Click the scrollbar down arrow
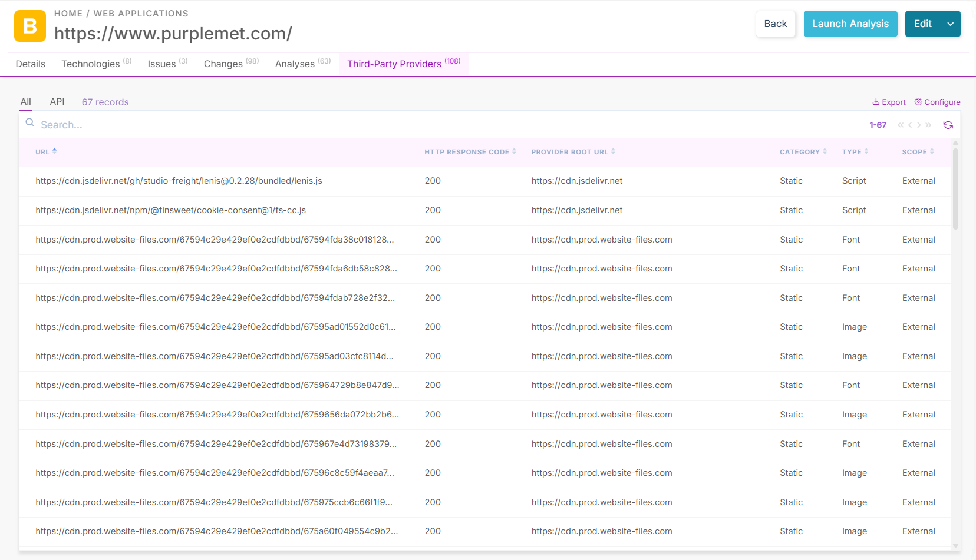This screenshot has height=560, width=976. (955, 545)
